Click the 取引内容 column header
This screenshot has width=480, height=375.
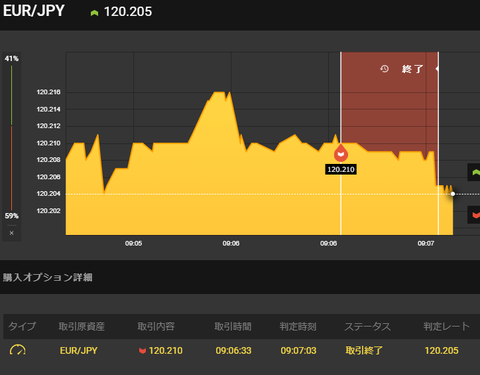click(156, 326)
